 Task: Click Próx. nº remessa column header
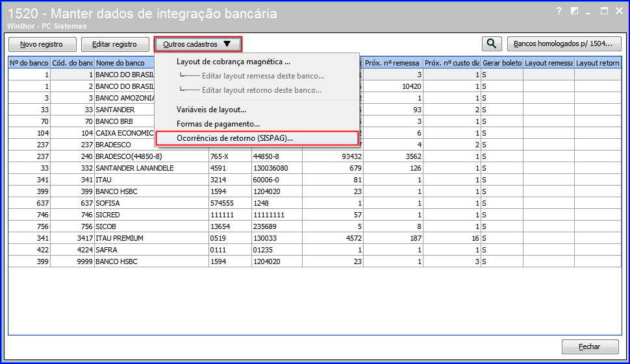pos(393,63)
